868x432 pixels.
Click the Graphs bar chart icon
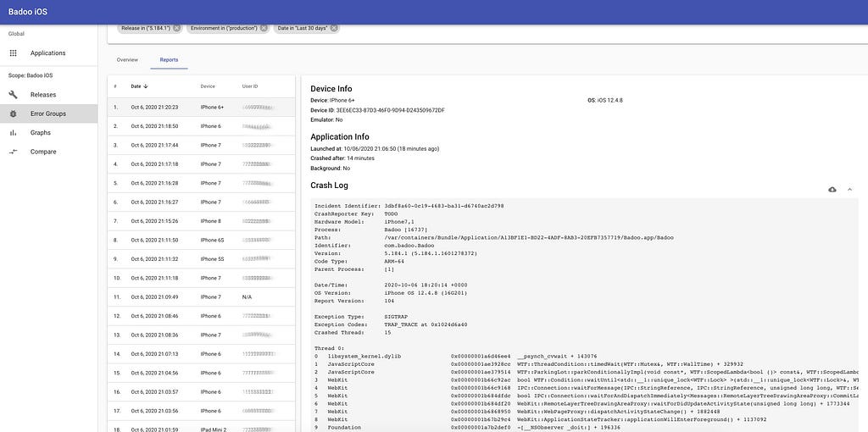click(x=14, y=133)
